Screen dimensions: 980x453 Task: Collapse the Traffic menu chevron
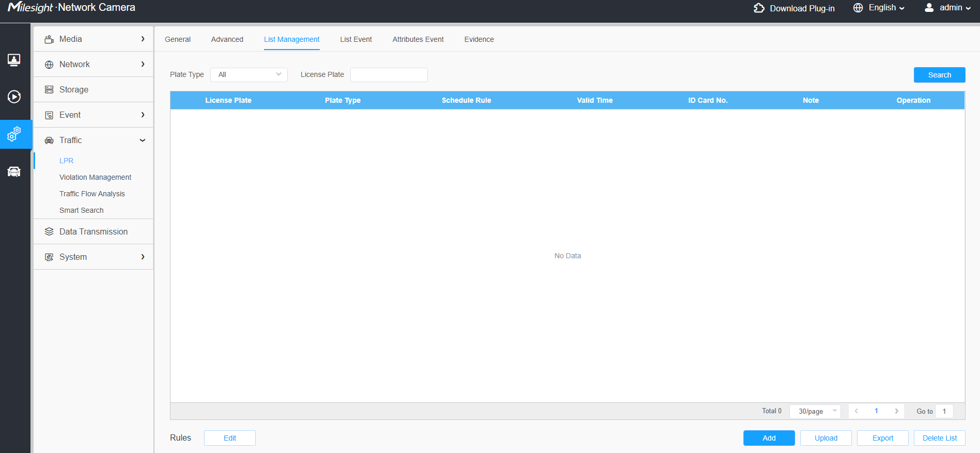143,140
